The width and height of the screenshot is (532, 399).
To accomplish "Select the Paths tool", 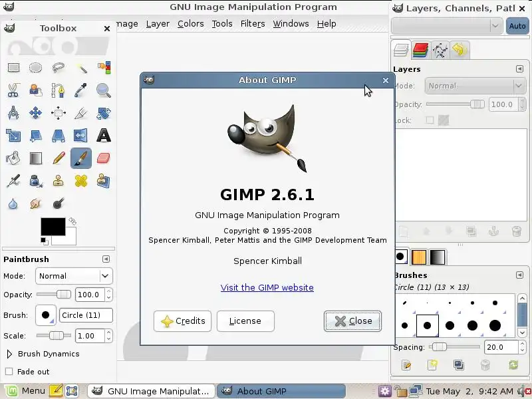I will (59, 90).
